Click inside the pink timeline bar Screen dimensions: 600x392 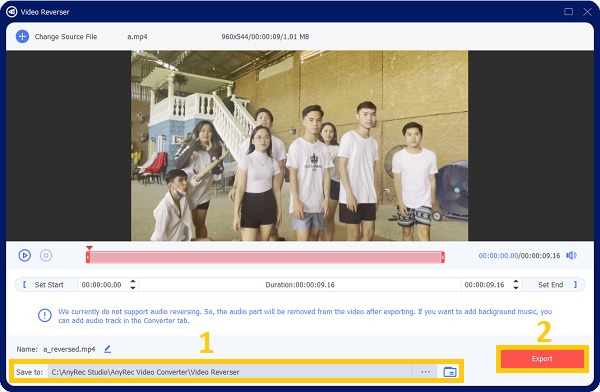click(265, 257)
